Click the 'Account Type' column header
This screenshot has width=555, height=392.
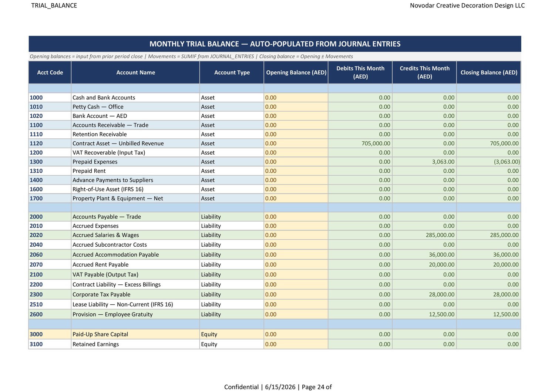(232, 72)
